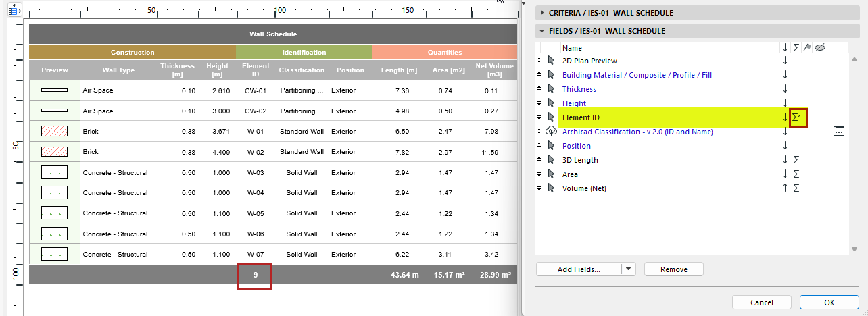This screenshot has height=316, width=868.
Task: Click the preview thumbnail of wall W-03
Action: 54,173
